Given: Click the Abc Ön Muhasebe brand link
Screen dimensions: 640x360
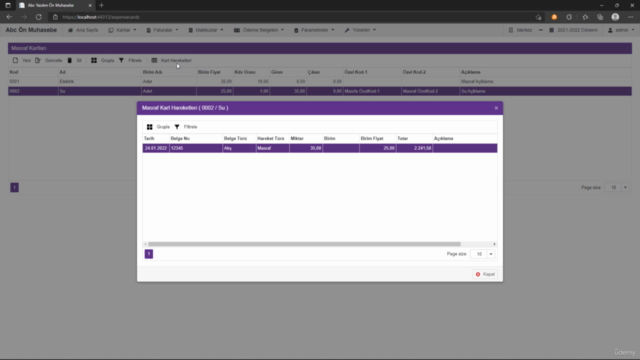Looking at the screenshot, I should pyautogui.click(x=31, y=30).
